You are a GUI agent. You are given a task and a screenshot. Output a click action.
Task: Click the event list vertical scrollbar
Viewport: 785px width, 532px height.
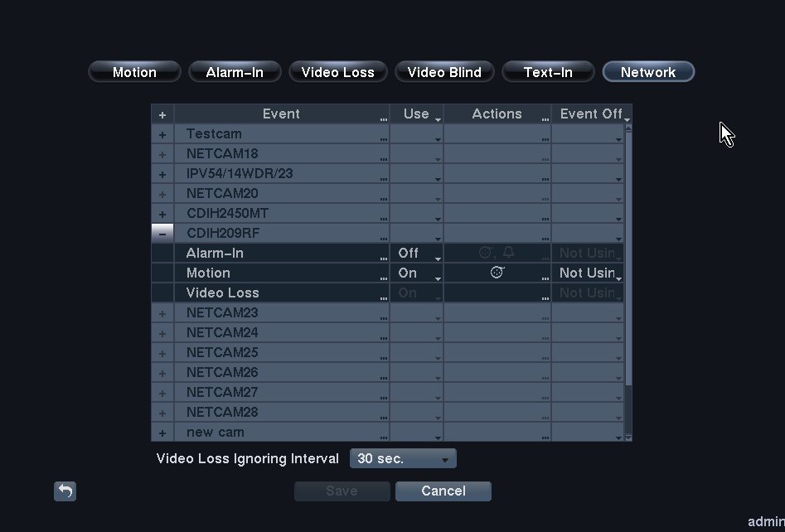[x=629, y=259]
